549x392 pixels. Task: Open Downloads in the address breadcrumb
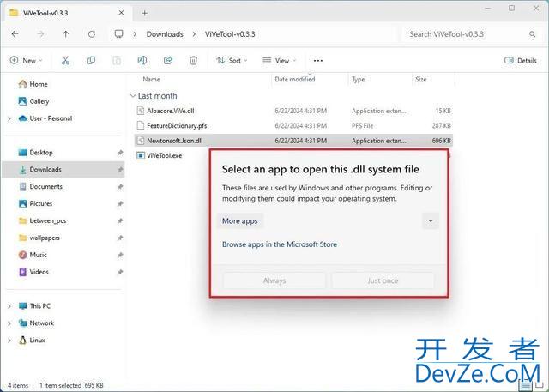(165, 34)
